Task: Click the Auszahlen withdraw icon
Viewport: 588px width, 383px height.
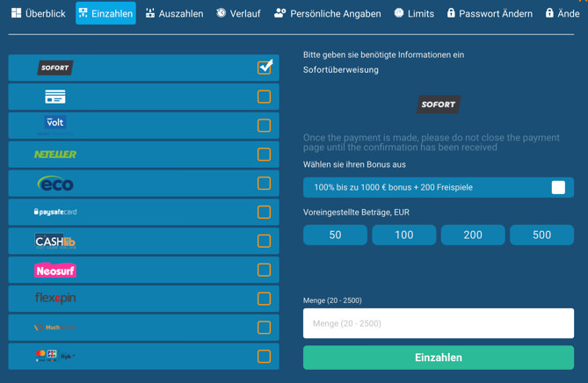Action: click(x=150, y=13)
